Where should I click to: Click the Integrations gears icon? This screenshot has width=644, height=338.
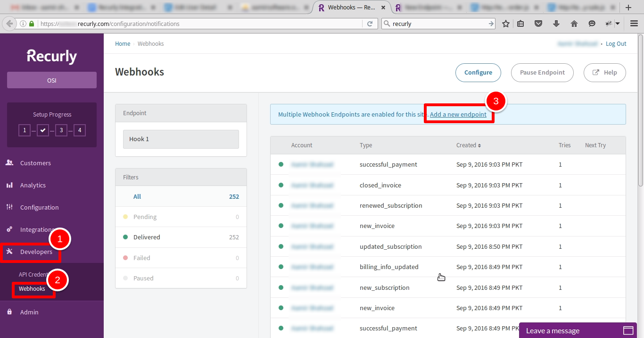pos(9,229)
